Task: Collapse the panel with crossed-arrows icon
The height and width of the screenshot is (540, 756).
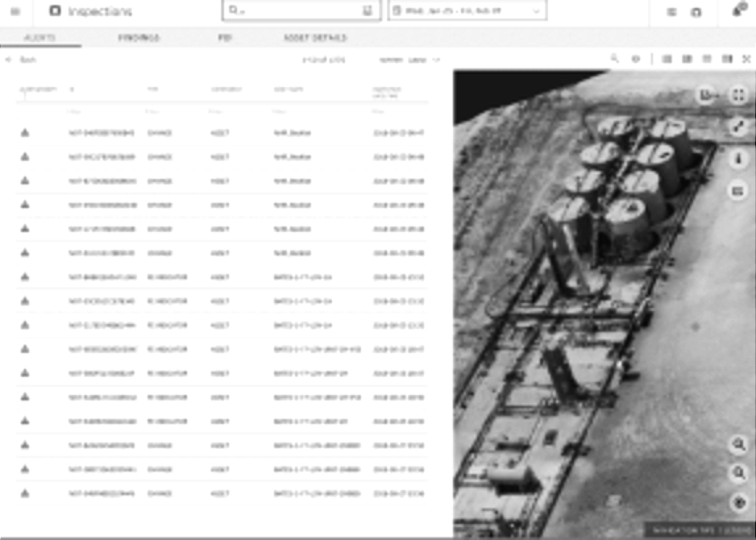Action: (x=746, y=59)
